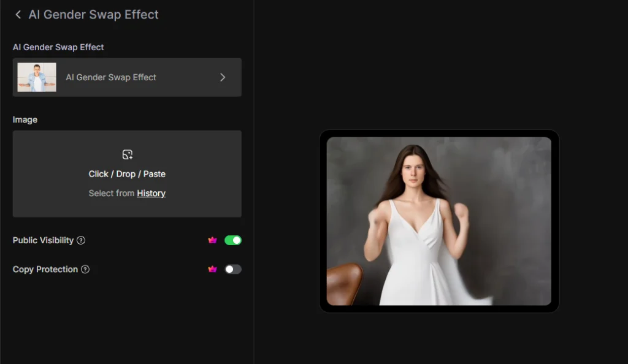This screenshot has height=364, width=628.
Task: Click the 'Image' section heading
Action: pos(25,119)
